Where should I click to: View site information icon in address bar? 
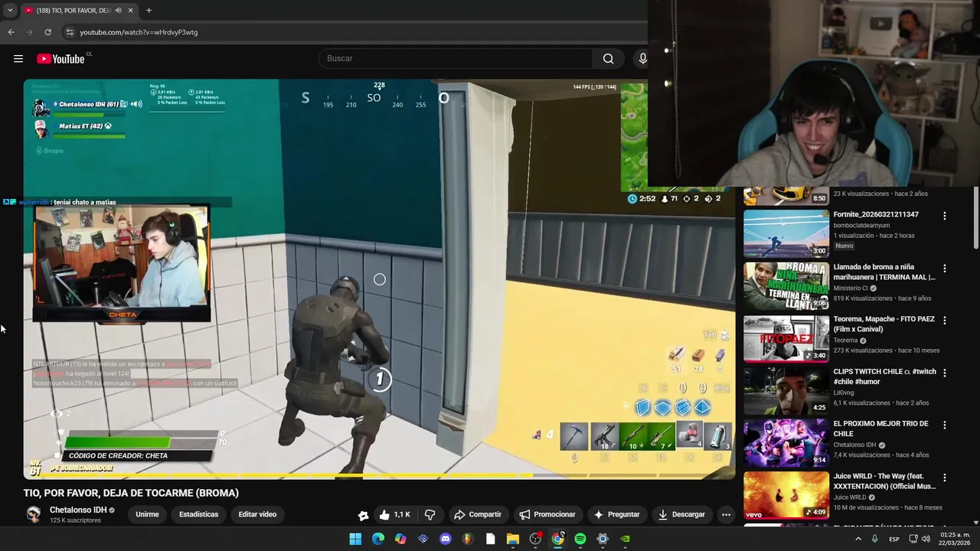69,32
